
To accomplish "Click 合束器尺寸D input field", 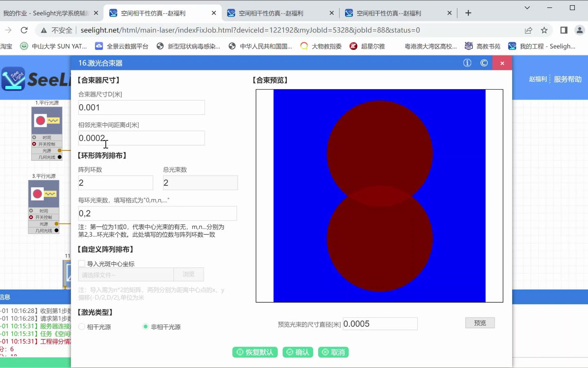I will pos(142,107).
